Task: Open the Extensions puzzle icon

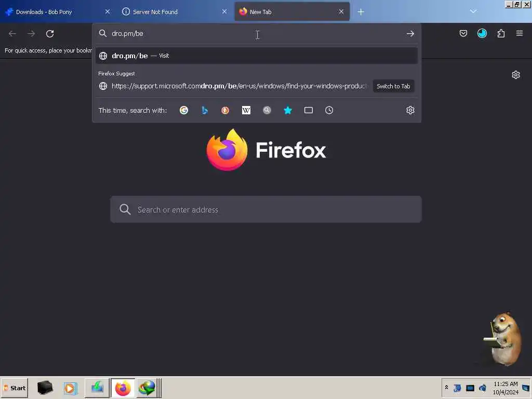Action: tap(501, 33)
